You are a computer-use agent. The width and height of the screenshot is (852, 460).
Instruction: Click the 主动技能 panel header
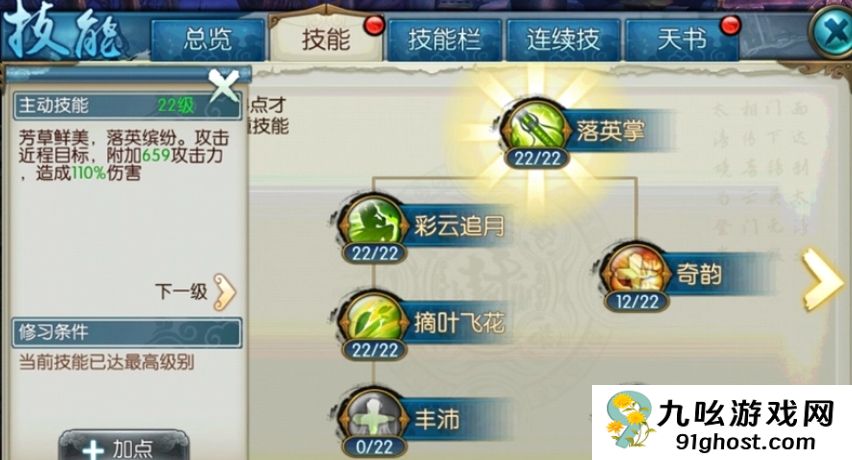coord(127,105)
